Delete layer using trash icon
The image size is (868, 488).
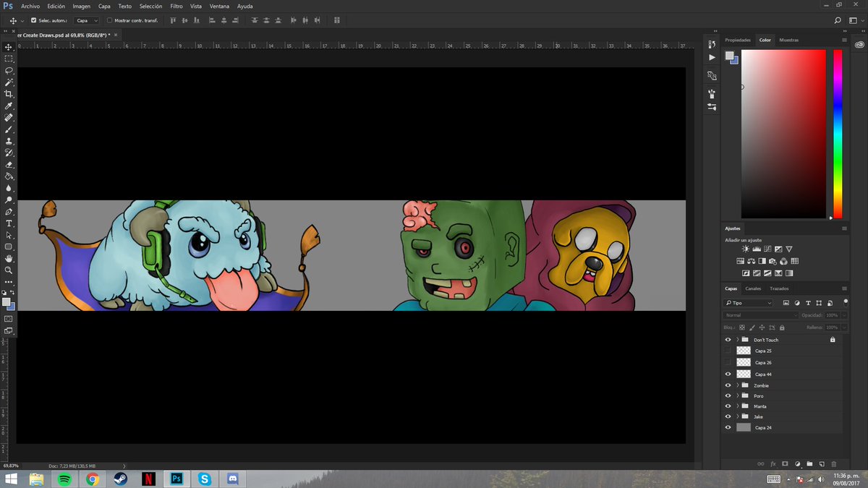click(x=834, y=464)
